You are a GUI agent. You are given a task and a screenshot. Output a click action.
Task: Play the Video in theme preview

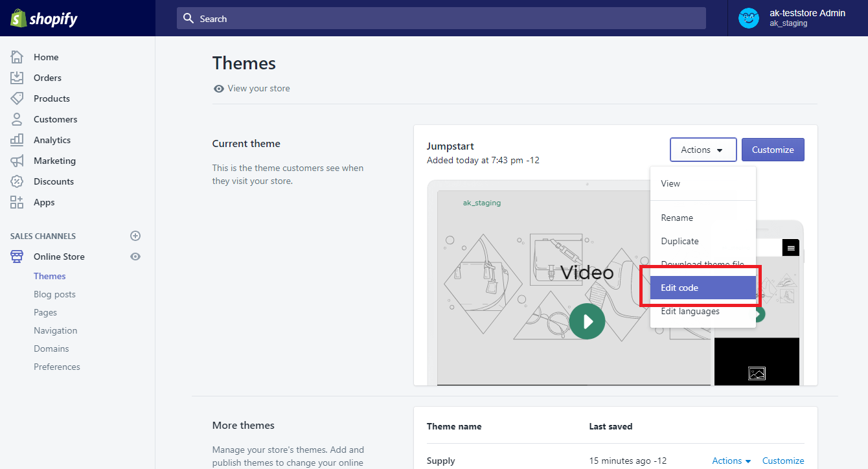(x=588, y=321)
